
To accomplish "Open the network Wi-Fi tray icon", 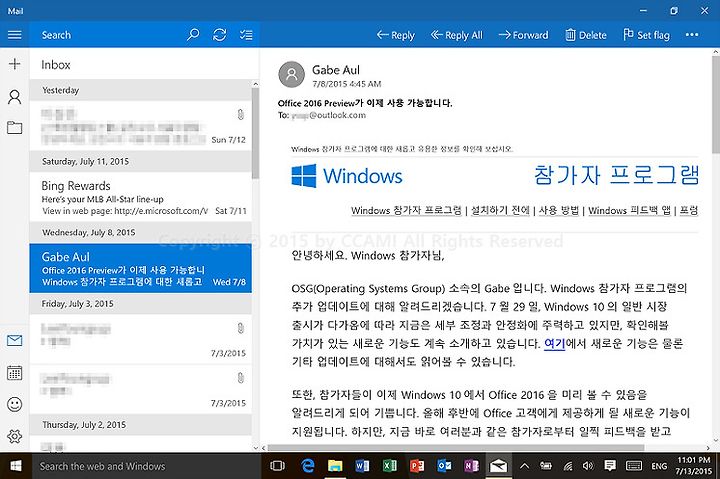I will coord(568,466).
